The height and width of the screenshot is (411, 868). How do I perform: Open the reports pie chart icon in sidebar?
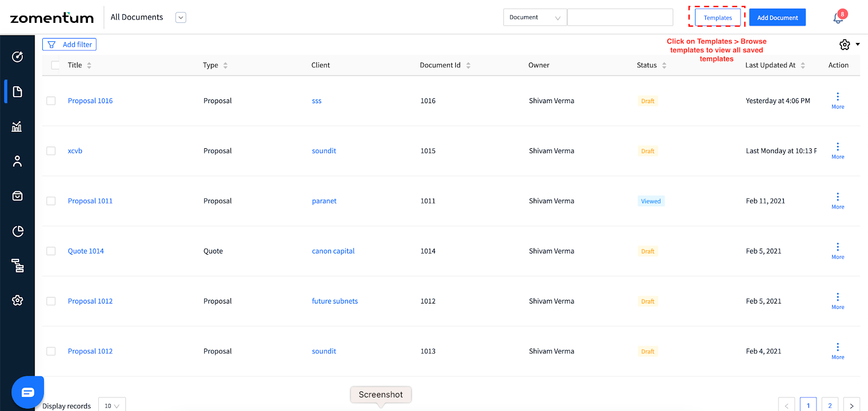[17, 231]
